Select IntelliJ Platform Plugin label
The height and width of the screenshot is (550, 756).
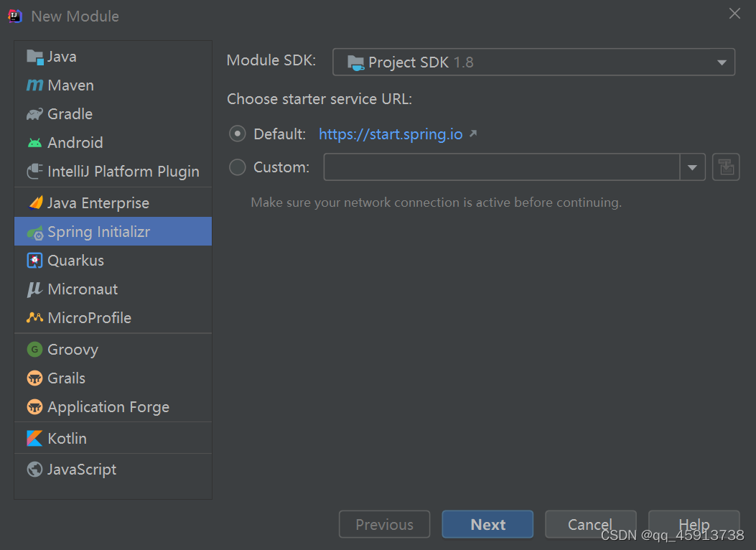click(123, 172)
